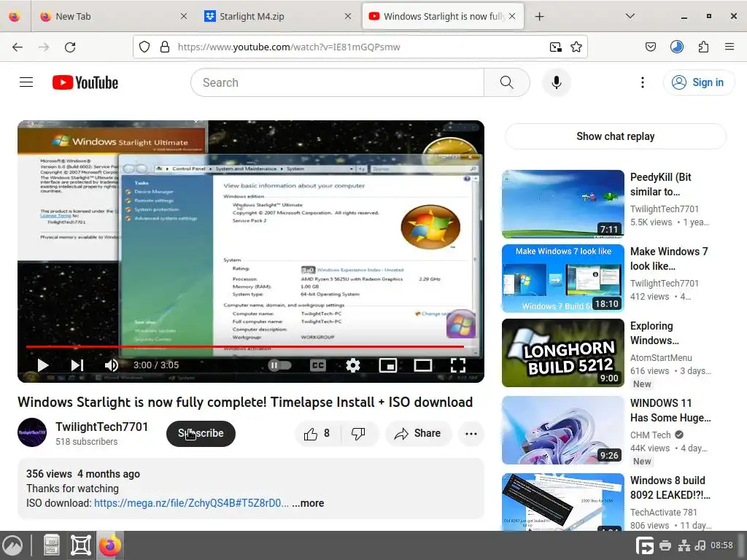Select the Windows Starlight YouTube tab
Image resolution: width=747 pixels, height=560 pixels.
click(443, 16)
